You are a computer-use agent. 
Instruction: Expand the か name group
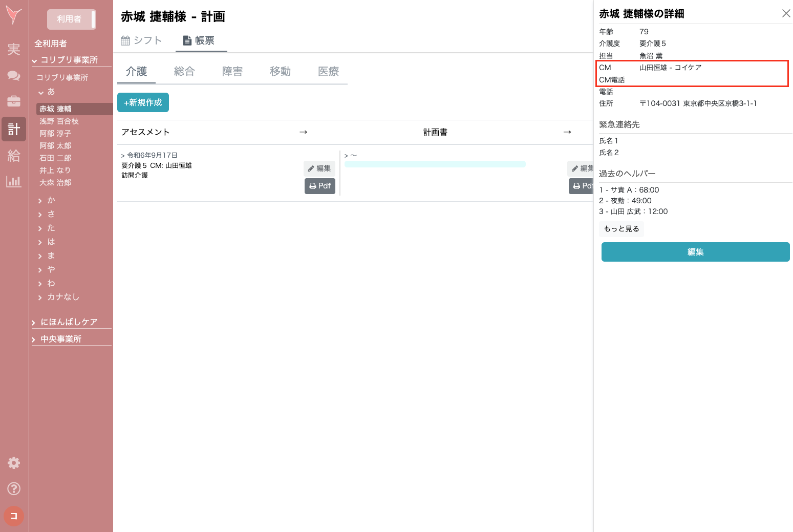click(51, 200)
